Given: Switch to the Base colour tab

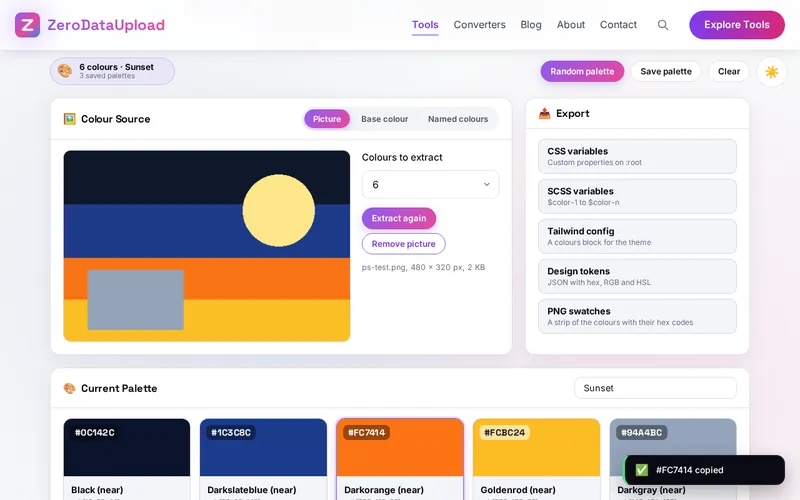Looking at the screenshot, I should 384,119.
